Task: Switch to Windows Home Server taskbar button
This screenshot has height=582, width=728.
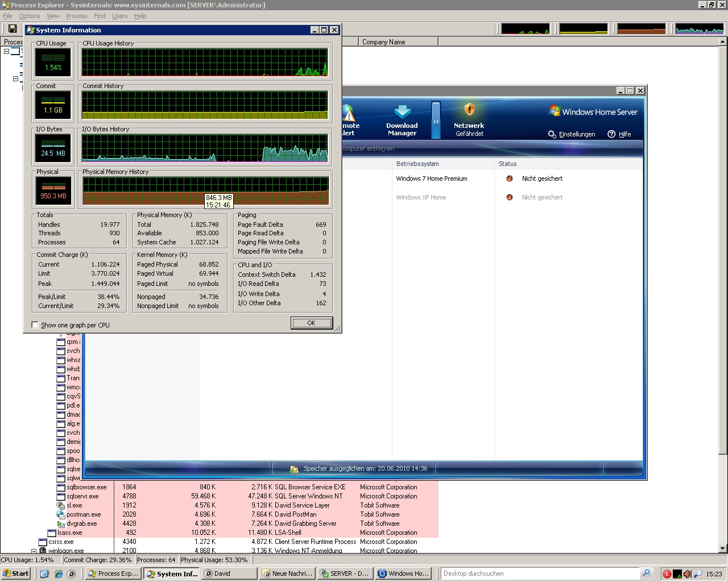Action: tap(403, 573)
